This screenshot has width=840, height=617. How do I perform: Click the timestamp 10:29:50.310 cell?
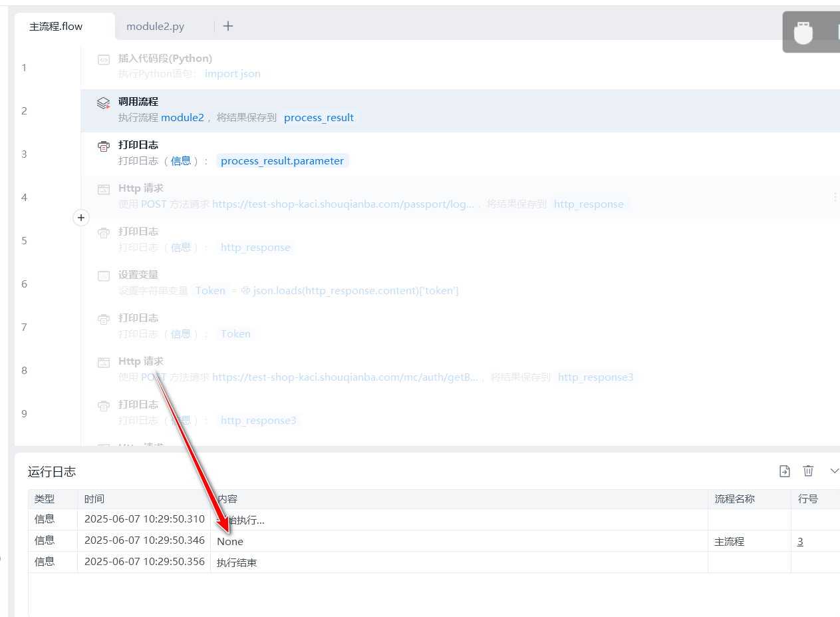coord(144,519)
